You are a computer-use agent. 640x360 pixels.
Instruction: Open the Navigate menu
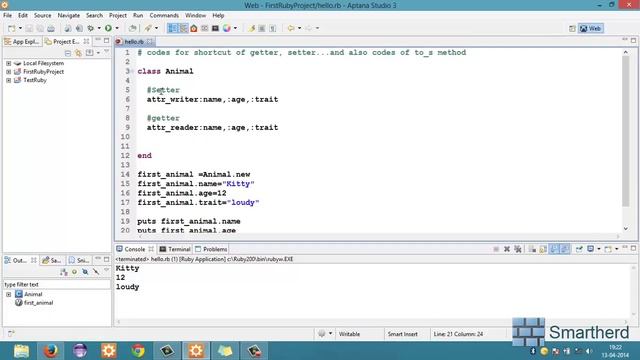click(69, 15)
